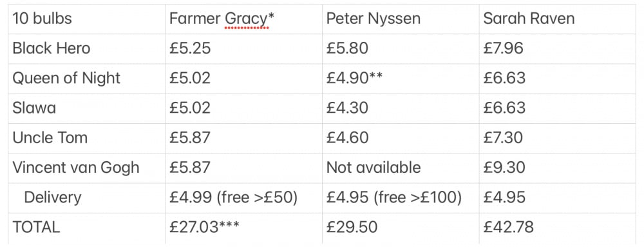Click the indented Delivery label cell
The height and width of the screenshot is (247, 644).
(x=87, y=198)
